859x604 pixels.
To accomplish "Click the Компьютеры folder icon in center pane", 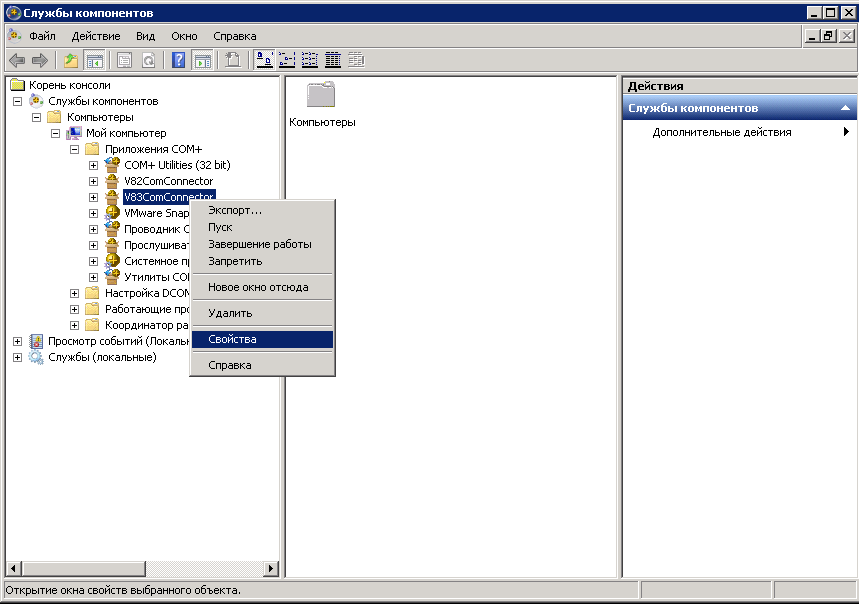I will [x=321, y=96].
